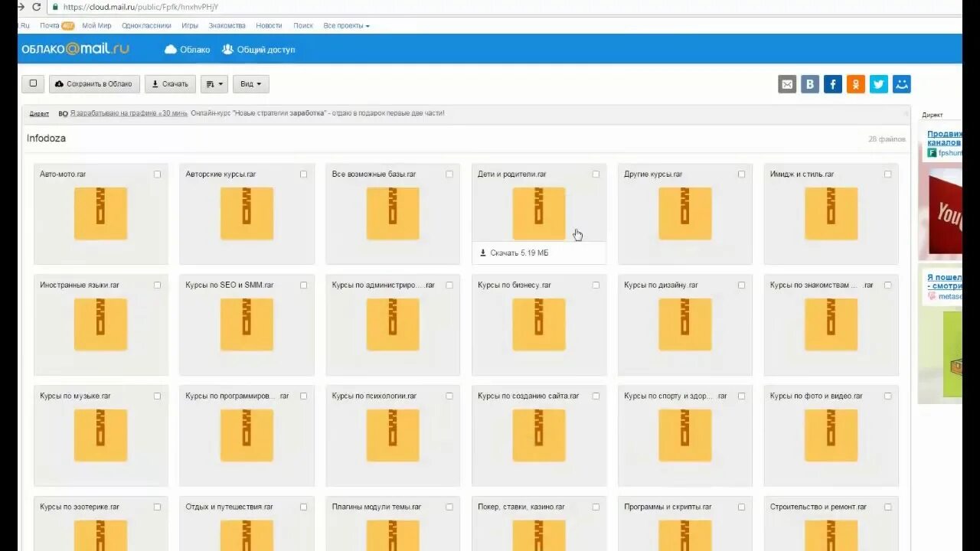Check the Другие курсы.rar checkbox

[742, 174]
